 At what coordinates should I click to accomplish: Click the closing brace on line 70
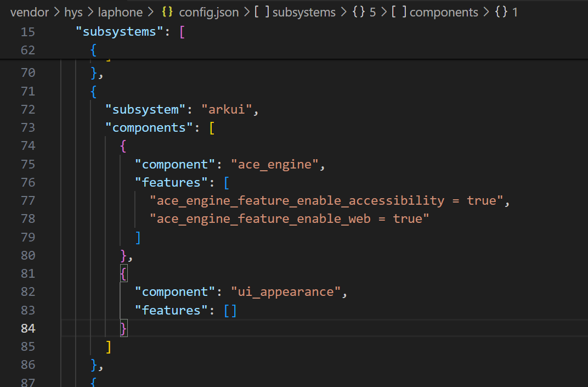pos(94,73)
